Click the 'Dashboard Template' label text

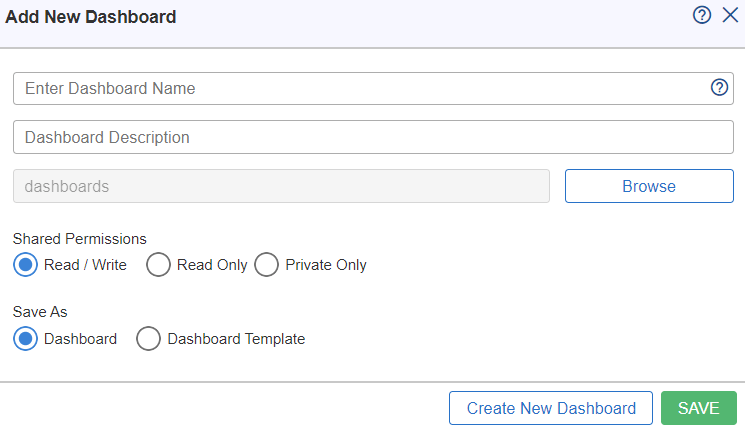coord(236,339)
